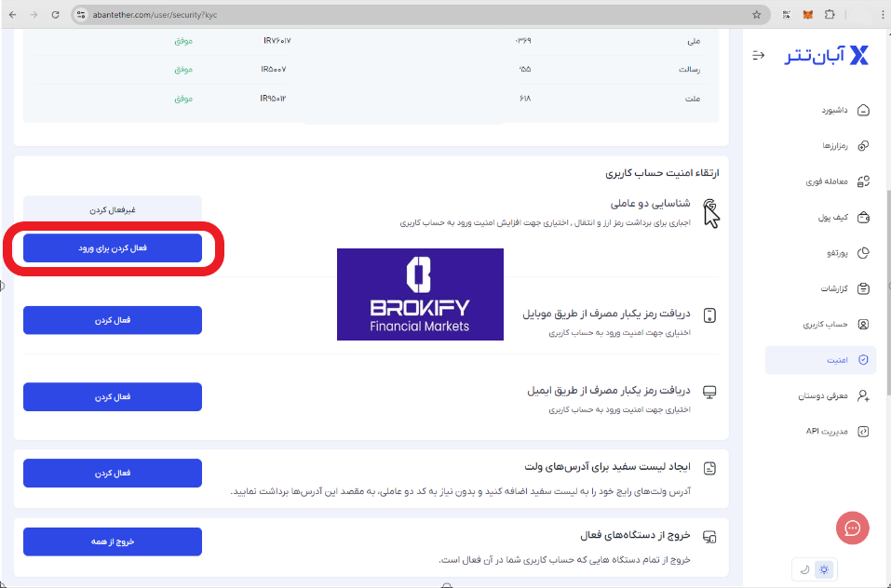Click the mobile phone icon beside SMS OTP option
The width and height of the screenshot is (891, 588).
709,315
